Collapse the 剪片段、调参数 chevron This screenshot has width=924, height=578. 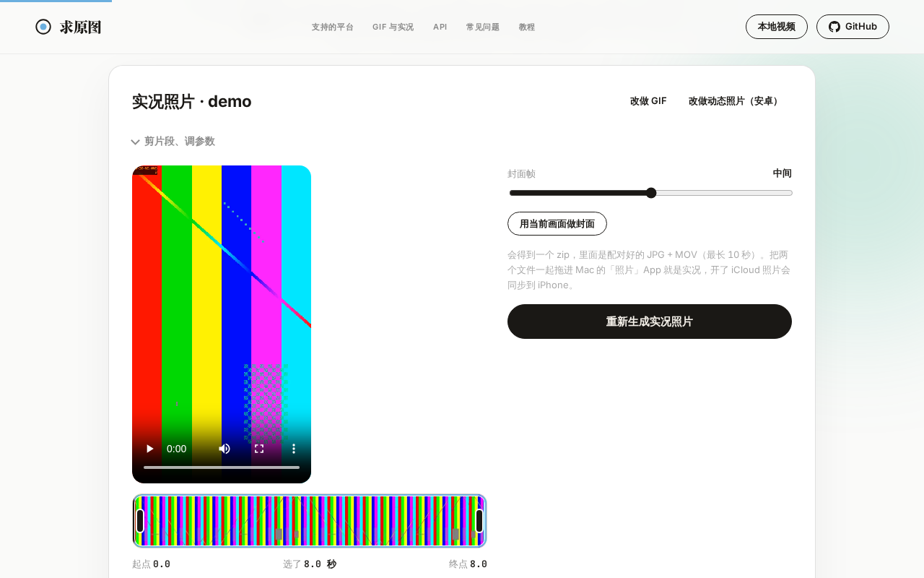click(x=135, y=142)
